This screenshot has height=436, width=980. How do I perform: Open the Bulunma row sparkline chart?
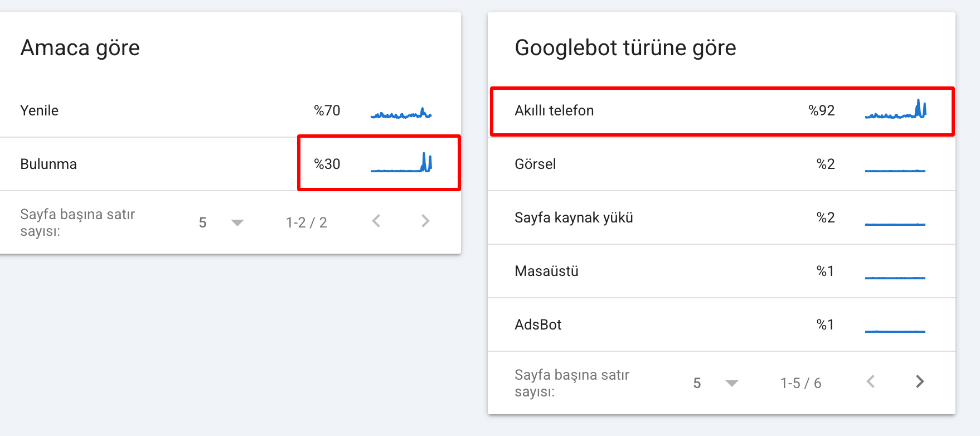point(401,162)
